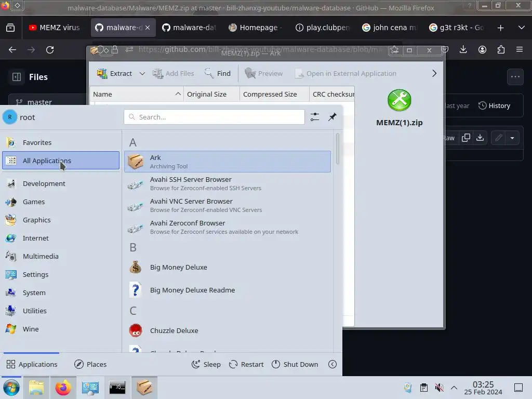Open the Games category
Image resolution: width=532 pixels, height=399 pixels.
click(x=61, y=202)
